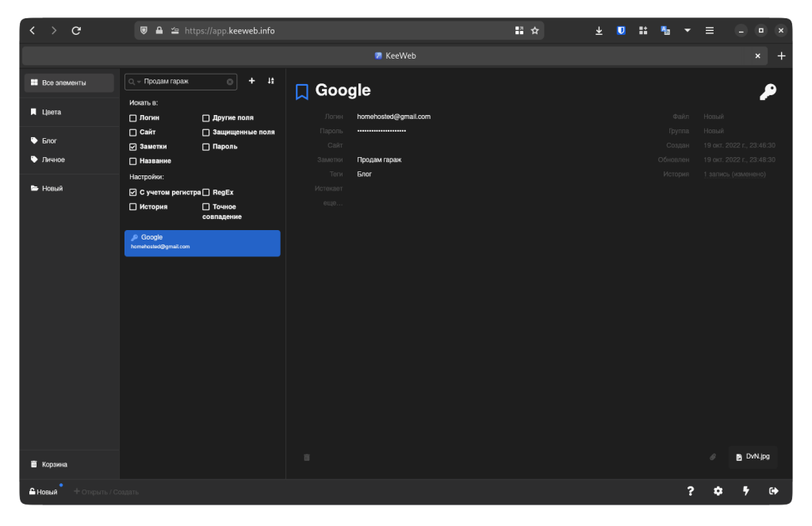The image size is (812, 526).
Task: Show all items via Все элементы
Action: [x=69, y=83]
